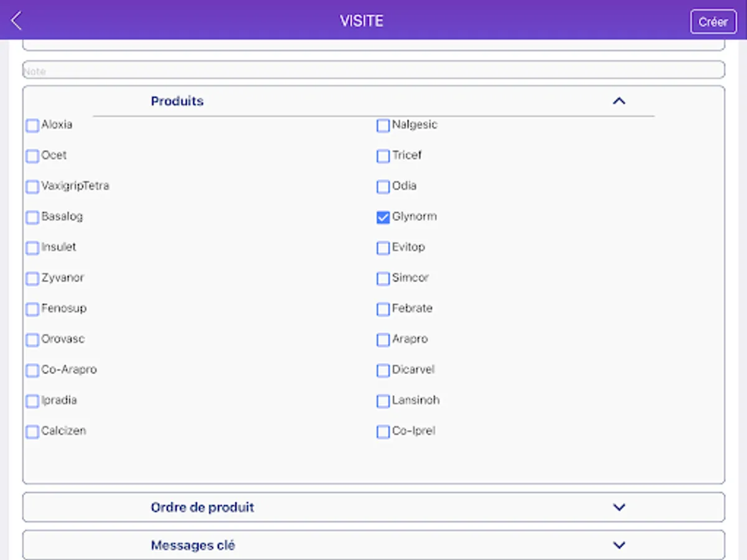Check the Lansinoh product checkbox
This screenshot has height=560, width=747.
click(x=383, y=401)
